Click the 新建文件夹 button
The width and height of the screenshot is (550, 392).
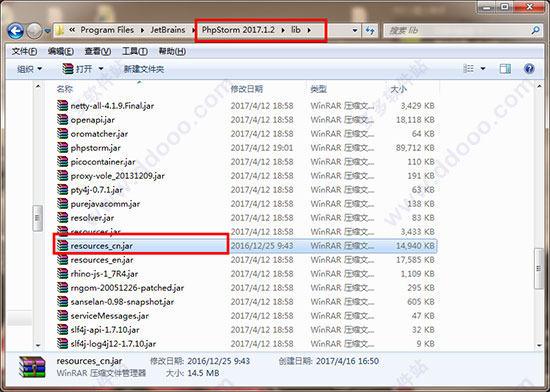143,69
